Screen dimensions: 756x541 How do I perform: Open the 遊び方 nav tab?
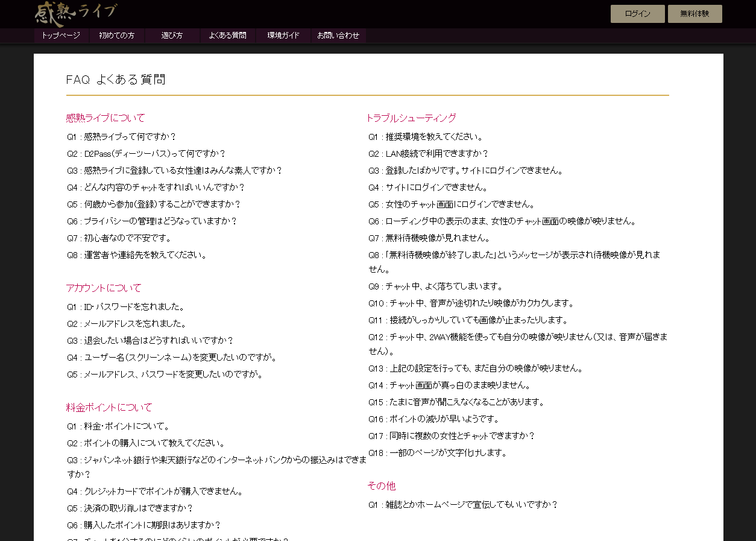point(172,36)
